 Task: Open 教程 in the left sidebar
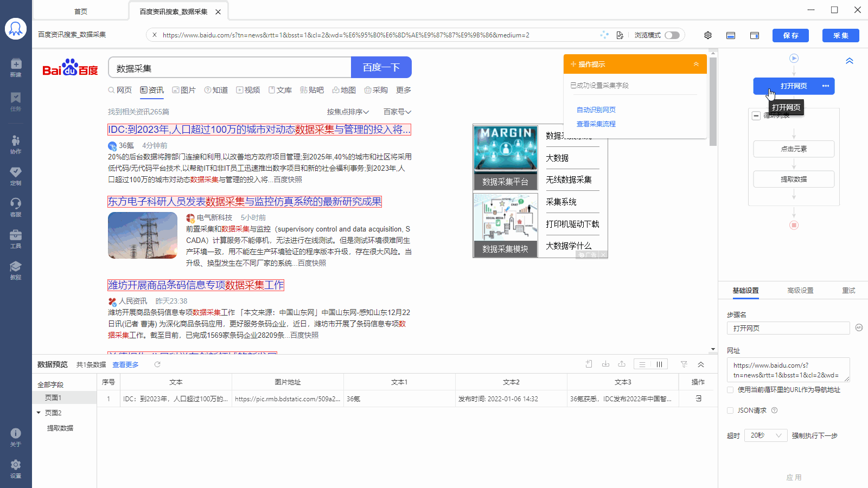16,271
